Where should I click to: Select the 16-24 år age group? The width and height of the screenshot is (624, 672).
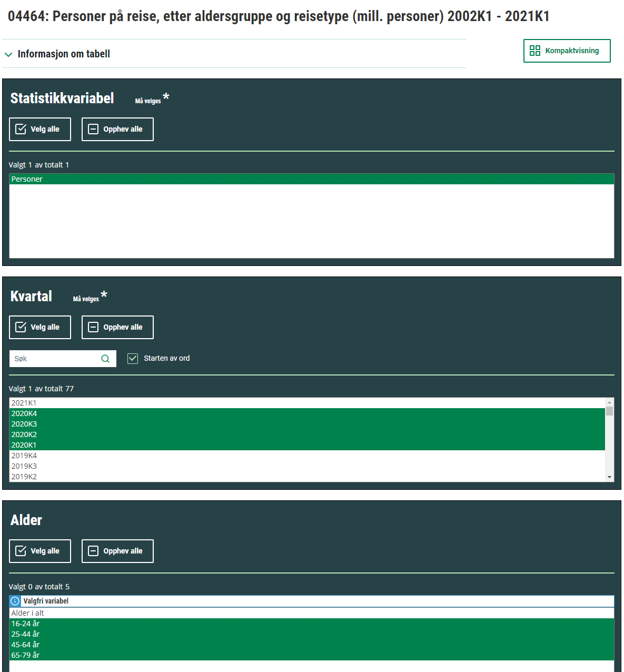click(312, 624)
